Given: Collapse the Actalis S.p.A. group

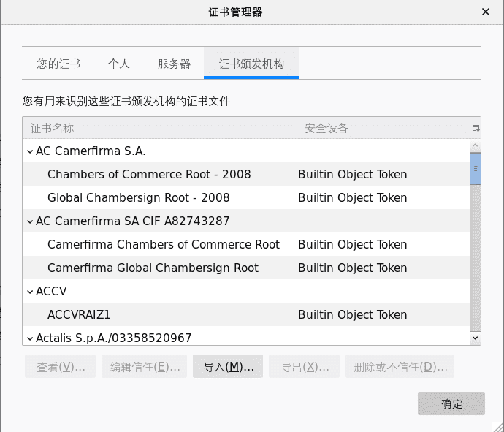Looking at the screenshot, I should point(30,338).
